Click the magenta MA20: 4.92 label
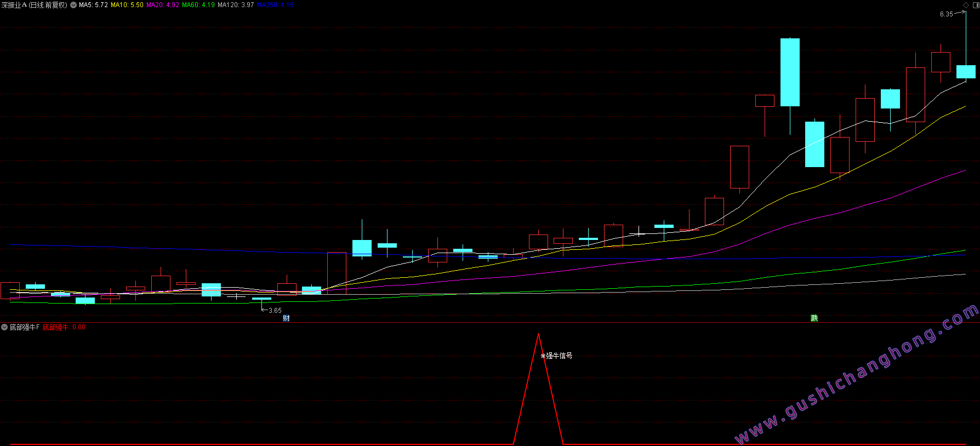This screenshot has width=980, height=446. click(163, 5)
